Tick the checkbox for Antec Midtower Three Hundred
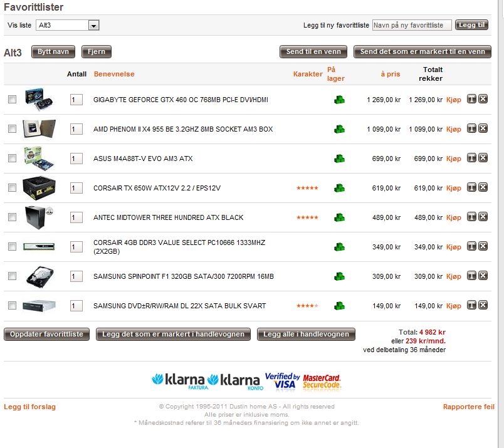This screenshot has height=448, width=504. (12, 217)
